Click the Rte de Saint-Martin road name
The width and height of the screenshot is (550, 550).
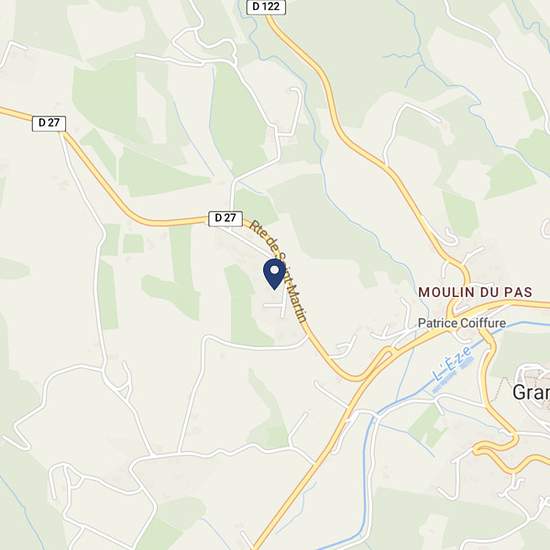coord(278,270)
